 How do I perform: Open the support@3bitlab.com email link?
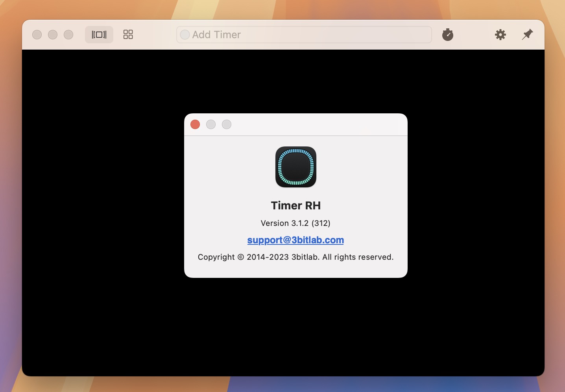(295, 240)
